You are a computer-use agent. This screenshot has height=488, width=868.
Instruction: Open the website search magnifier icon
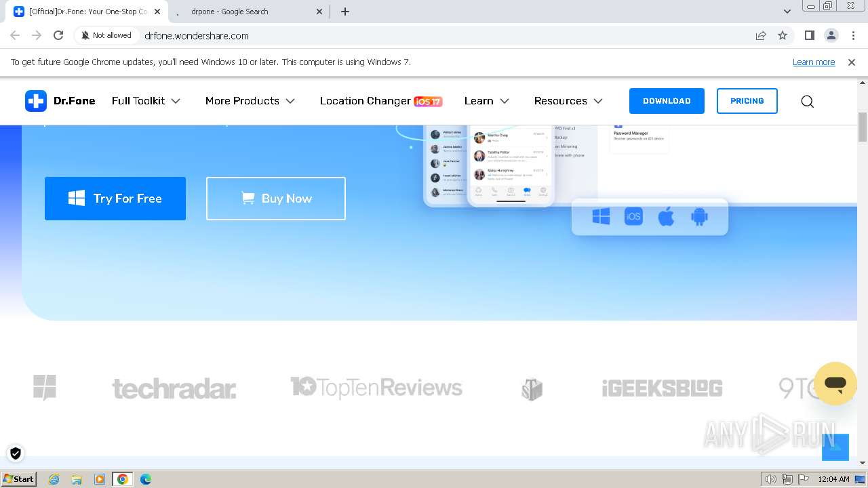pyautogui.click(x=807, y=101)
